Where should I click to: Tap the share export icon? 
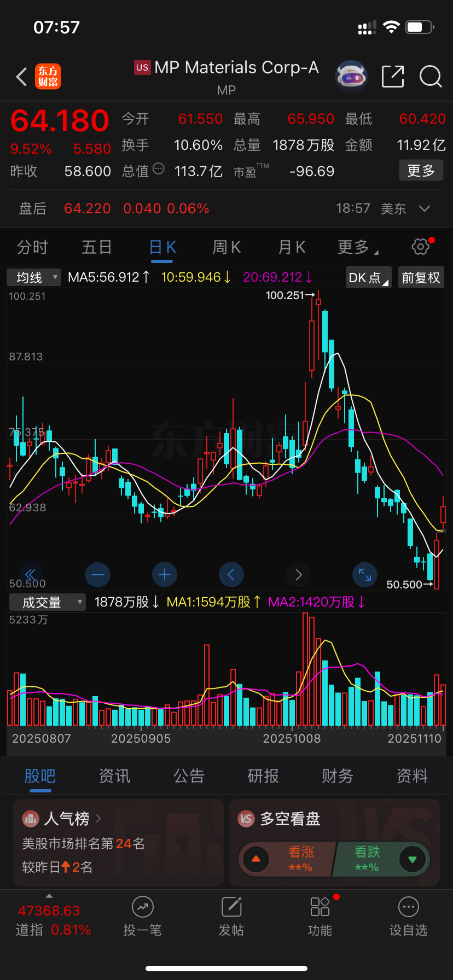pyautogui.click(x=393, y=77)
